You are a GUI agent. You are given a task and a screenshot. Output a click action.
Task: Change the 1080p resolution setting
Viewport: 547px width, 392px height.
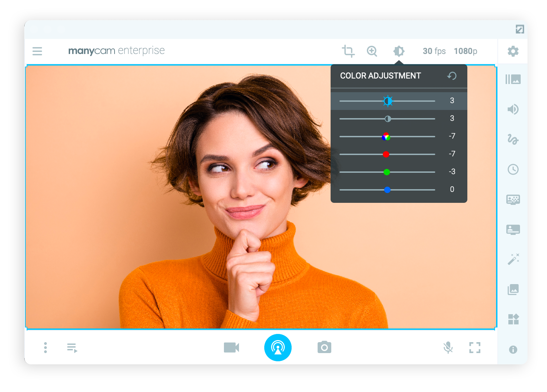pos(466,51)
